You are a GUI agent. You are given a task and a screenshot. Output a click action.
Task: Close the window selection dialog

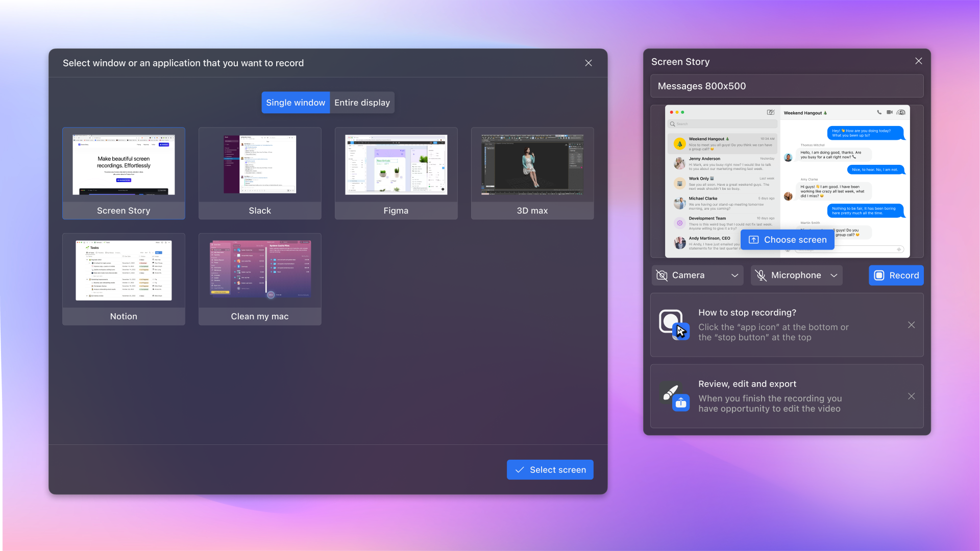tap(587, 63)
